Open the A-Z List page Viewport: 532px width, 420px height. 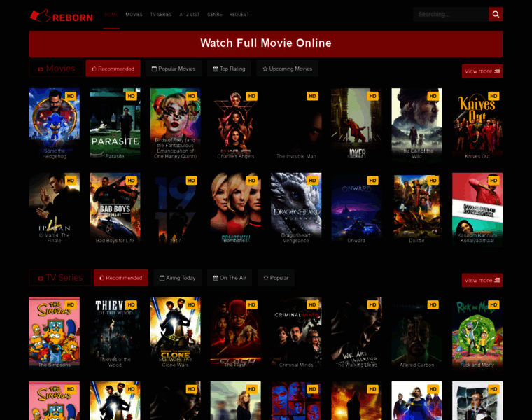coord(190,15)
